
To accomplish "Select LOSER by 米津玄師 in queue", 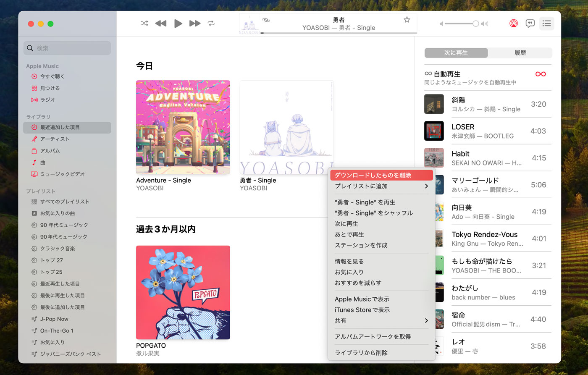I will tap(488, 131).
